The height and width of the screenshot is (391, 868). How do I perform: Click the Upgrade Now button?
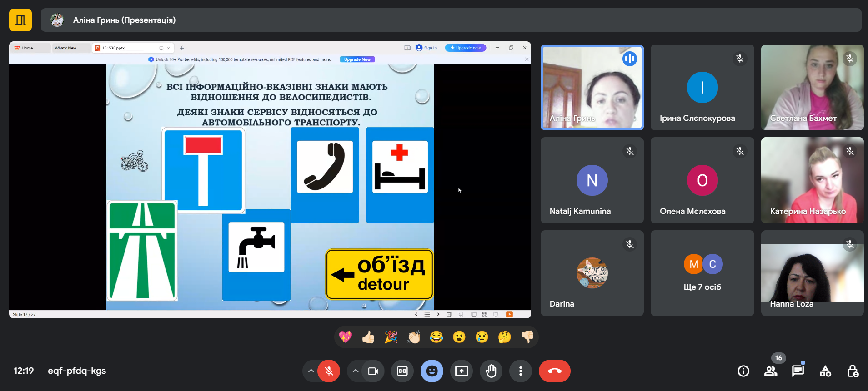click(357, 59)
